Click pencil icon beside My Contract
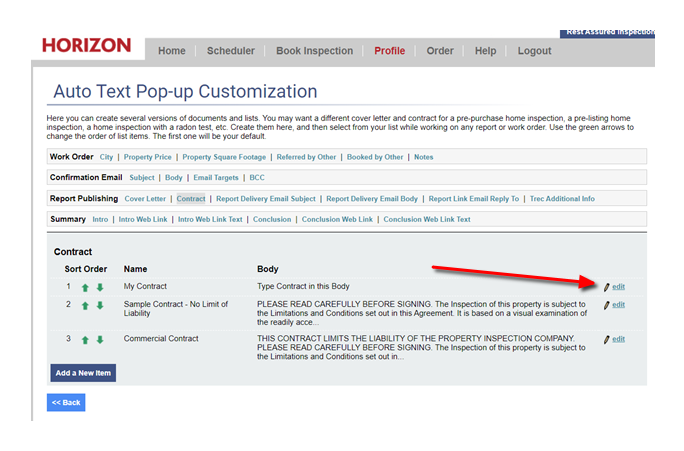The width and height of the screenshot is (684, 451). pyautogui.click(x=606, y=287)
